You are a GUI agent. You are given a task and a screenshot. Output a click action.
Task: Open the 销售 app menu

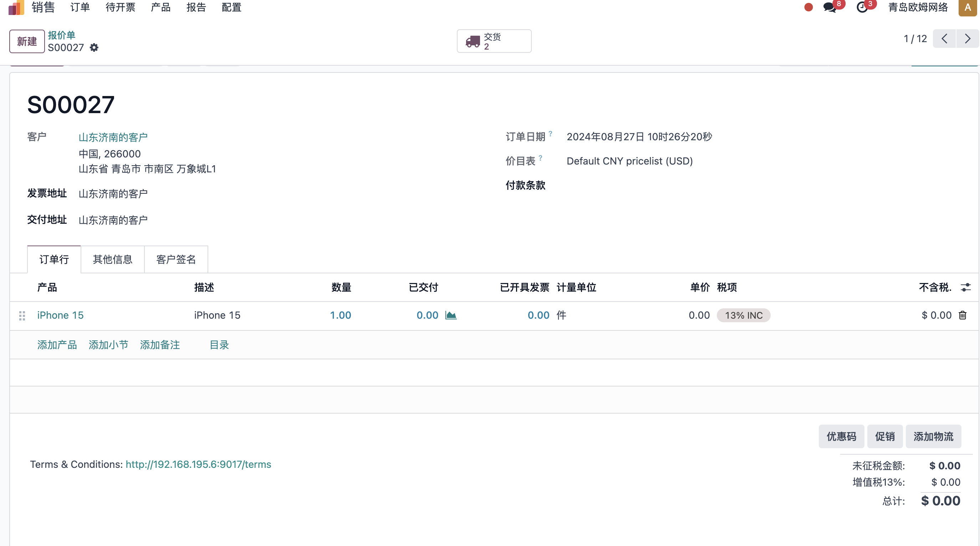[x=44, y=7]
